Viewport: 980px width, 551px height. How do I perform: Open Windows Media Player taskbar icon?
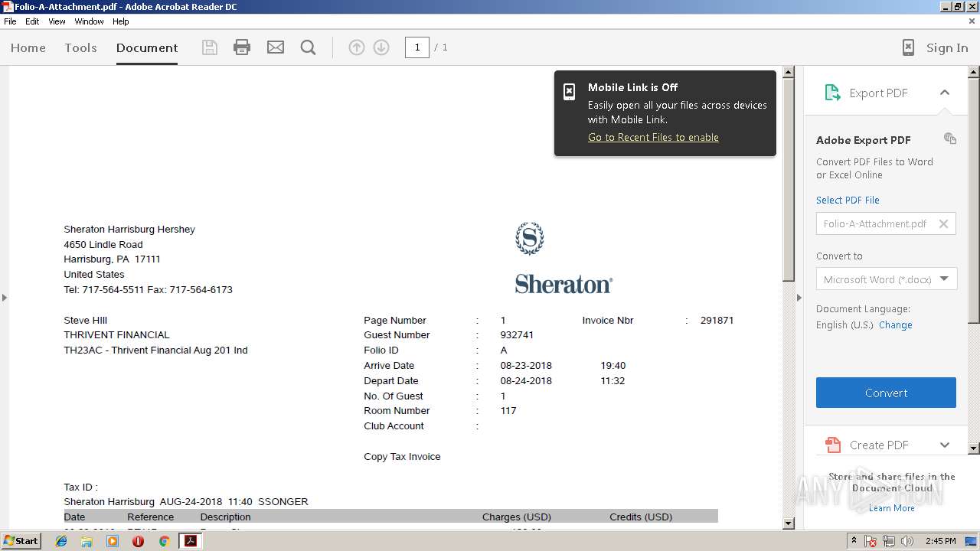pyautogui.click(x=113, y=541)
